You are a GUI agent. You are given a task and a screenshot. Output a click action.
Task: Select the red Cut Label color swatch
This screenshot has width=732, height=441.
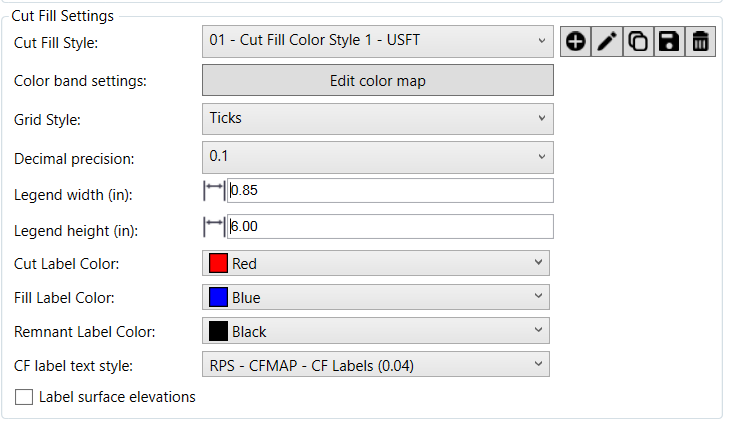point(218,263)
